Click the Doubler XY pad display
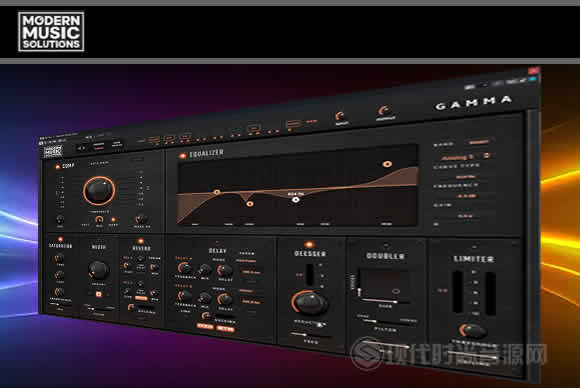580x388 pixels. point(385,284)
